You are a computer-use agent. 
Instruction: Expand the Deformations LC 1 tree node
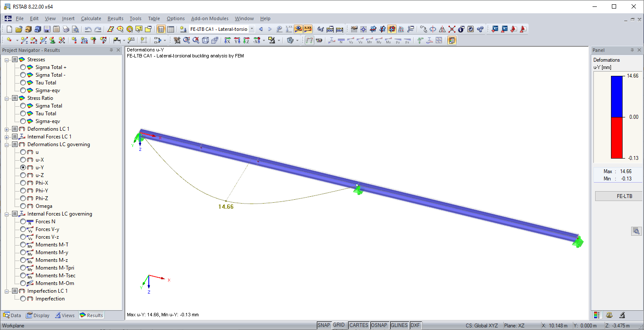click(x=6, y=129)
